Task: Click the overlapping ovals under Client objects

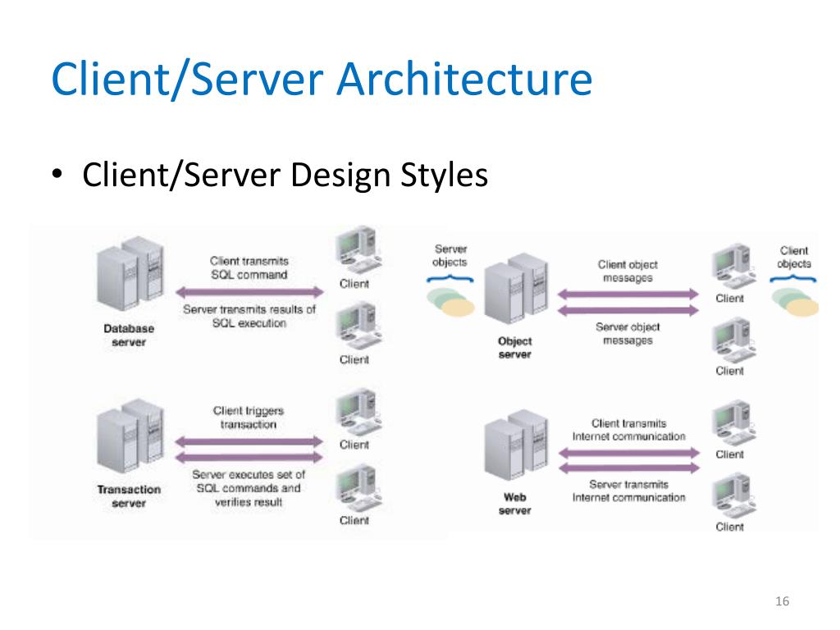Action: (x=795, y=302)
